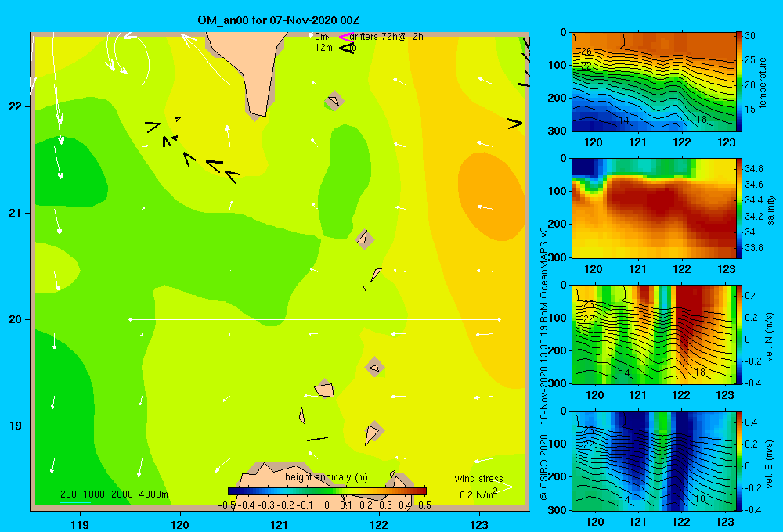Click the western endpoint of the white transect line
Screen dimensions: 783x532
[130, 319]
